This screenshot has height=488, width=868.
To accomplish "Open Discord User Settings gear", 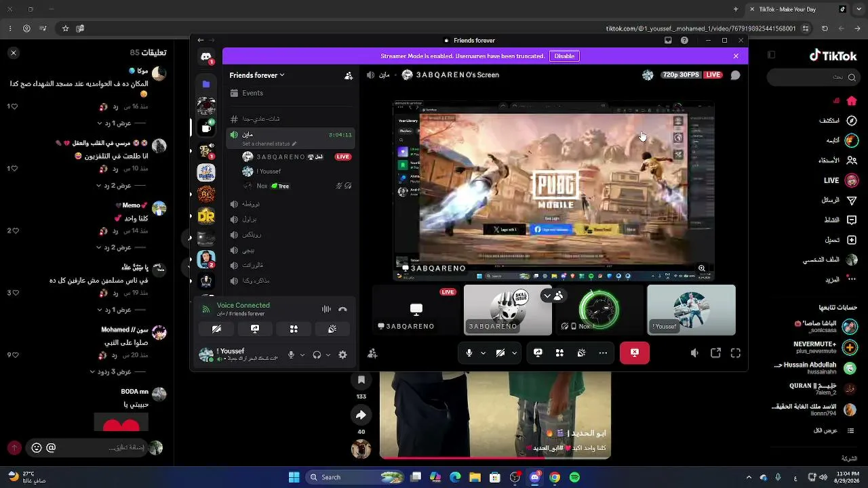I will click(342, 354).
